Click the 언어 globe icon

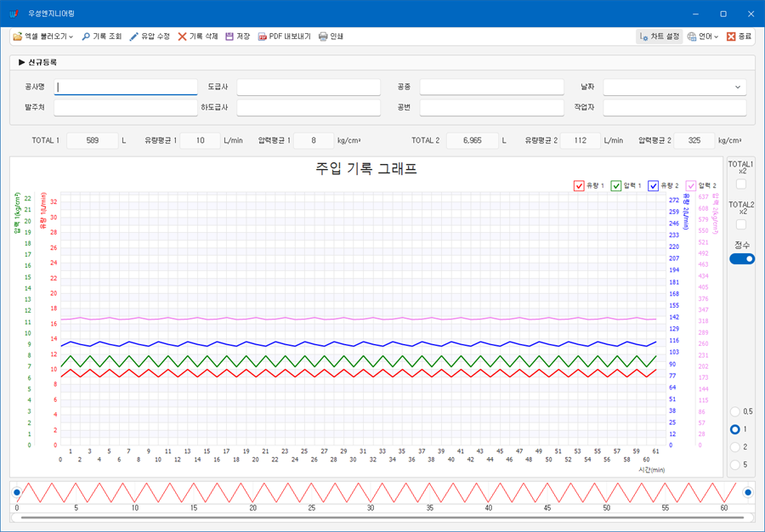pyautogui.click(x=692, y=37)
